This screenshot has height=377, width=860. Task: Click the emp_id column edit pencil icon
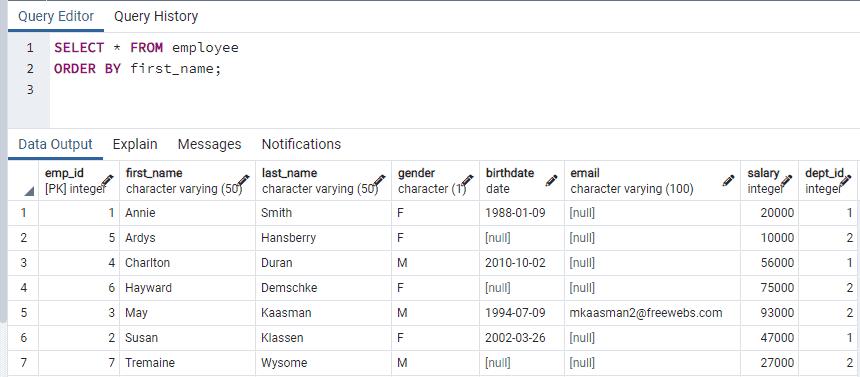108,181
